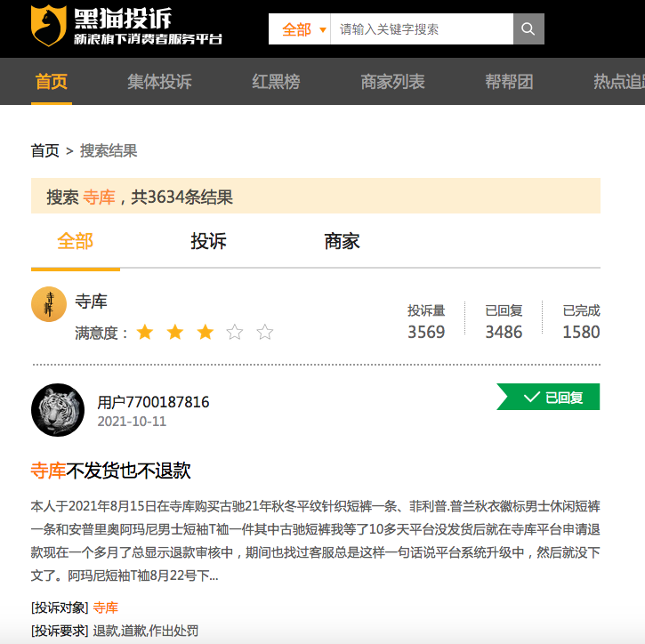
Task: Click the 已完成 1580 count
Action: pyautogui.click(x=581, y=322)
